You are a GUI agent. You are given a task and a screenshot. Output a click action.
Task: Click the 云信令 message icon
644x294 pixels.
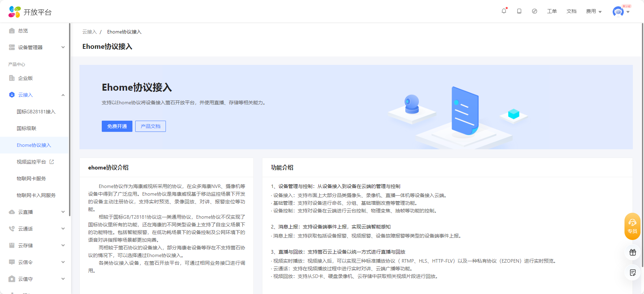(12, 262)
